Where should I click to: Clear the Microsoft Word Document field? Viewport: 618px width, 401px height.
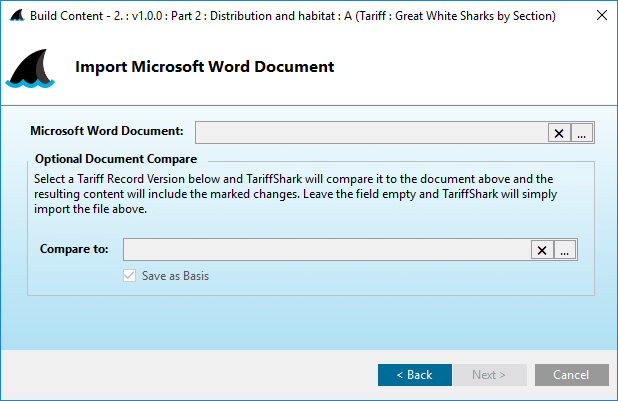click(x=560, y=132)
